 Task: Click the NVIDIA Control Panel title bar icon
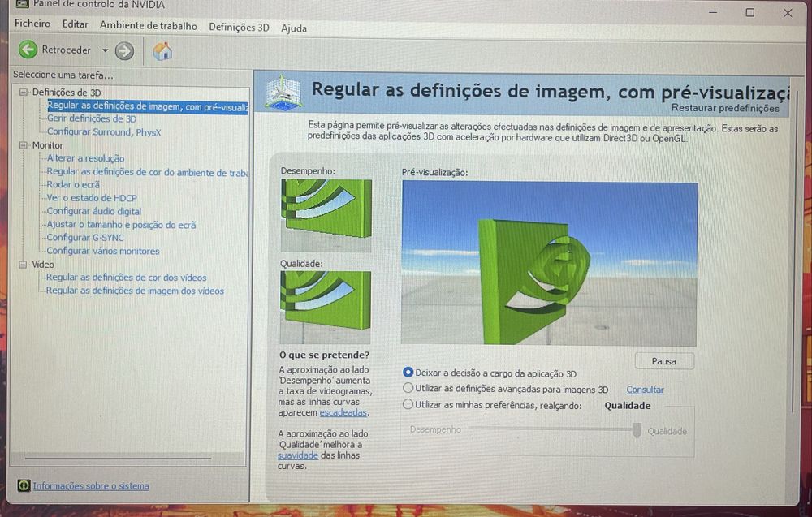pos(22,4)
